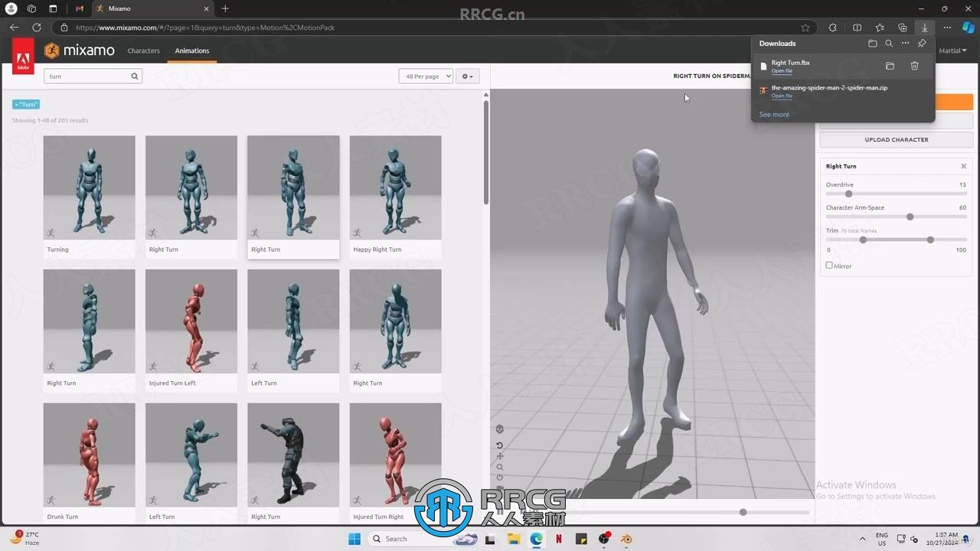Close the Right Turn settings panel
The width and height of the screenshot is (980, 551).
[x=963, y=166]
